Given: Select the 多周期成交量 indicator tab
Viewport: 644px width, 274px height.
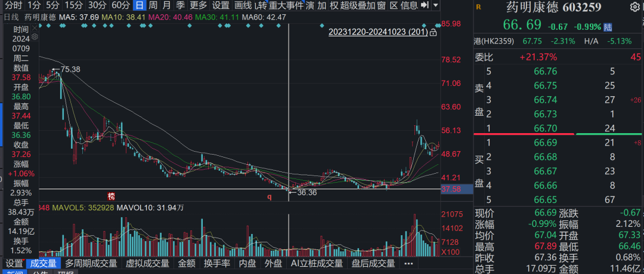Looking at the screenshot, I should coord(91,263).
